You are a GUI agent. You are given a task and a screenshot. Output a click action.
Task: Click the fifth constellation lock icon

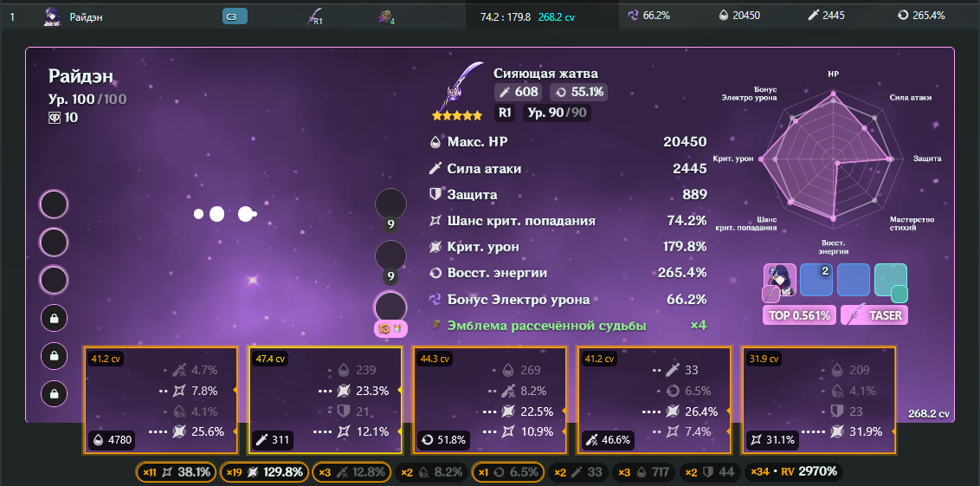(x=55, y=356)
